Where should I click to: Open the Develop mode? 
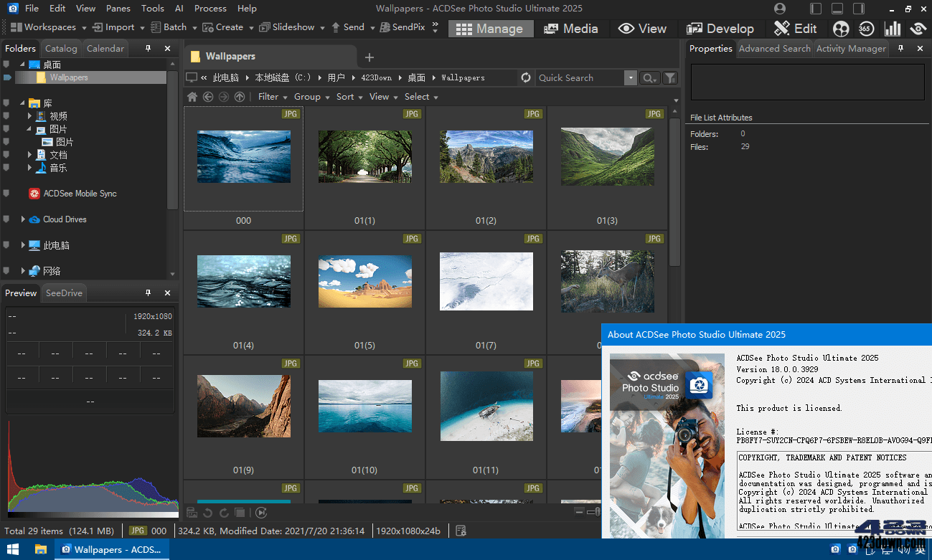click(721, 29)
